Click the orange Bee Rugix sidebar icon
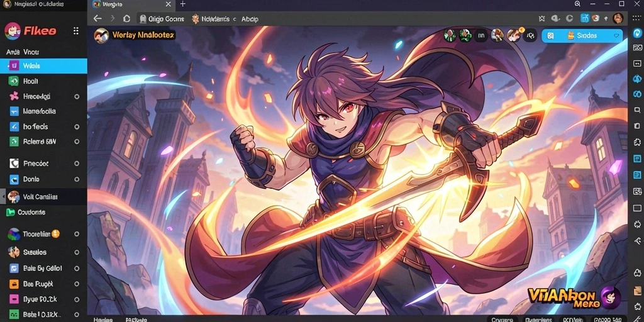The image size is (644, 322). 14,284
